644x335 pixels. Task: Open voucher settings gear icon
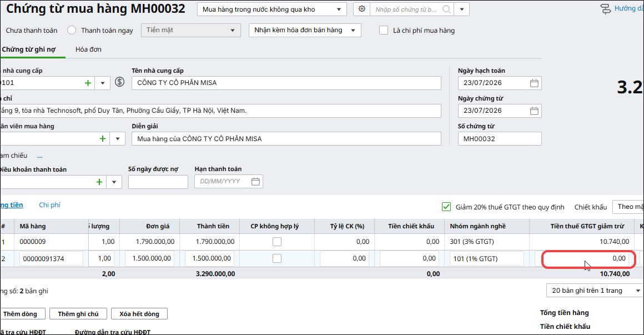click(361, 9)
